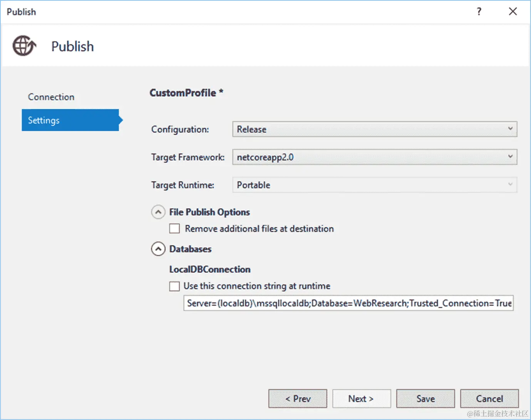Viewport: 531px width, 420px height.
Task: Click the Cancel button
Action: point(489,399)
